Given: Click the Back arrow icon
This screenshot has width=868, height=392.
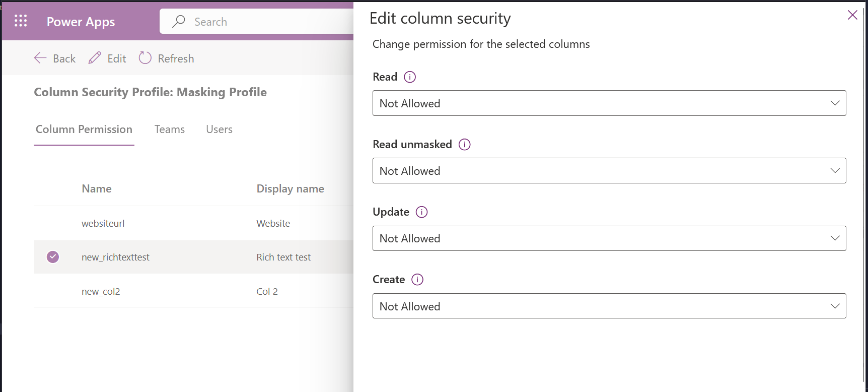Looking at the screenshot, I should point(40,58).
